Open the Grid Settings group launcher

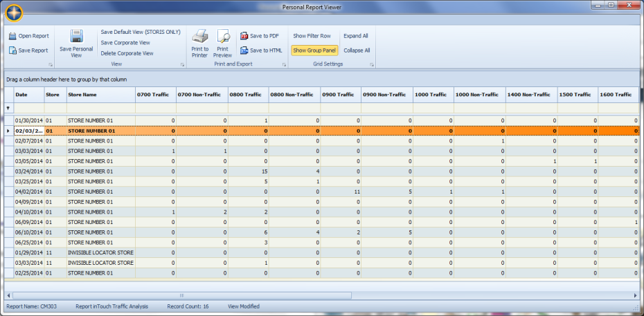click(x=372, y=64)
